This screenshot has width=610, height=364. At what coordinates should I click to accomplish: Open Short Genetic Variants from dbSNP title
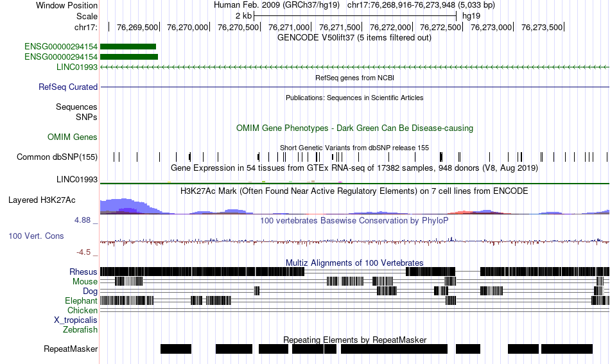click(x=354, y=148)
